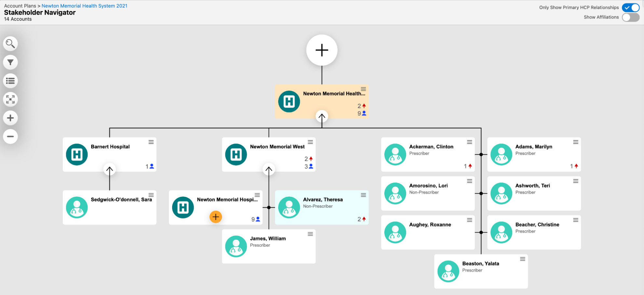Enable the Show Affiliations switch
644x295 pixels.
pyautogui.click(x=630, y=17)
